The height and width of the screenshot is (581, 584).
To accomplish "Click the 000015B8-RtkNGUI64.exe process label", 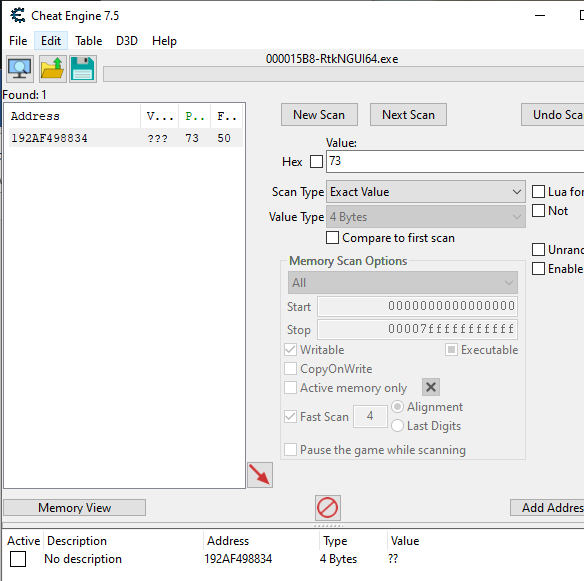I will [332, 59].
